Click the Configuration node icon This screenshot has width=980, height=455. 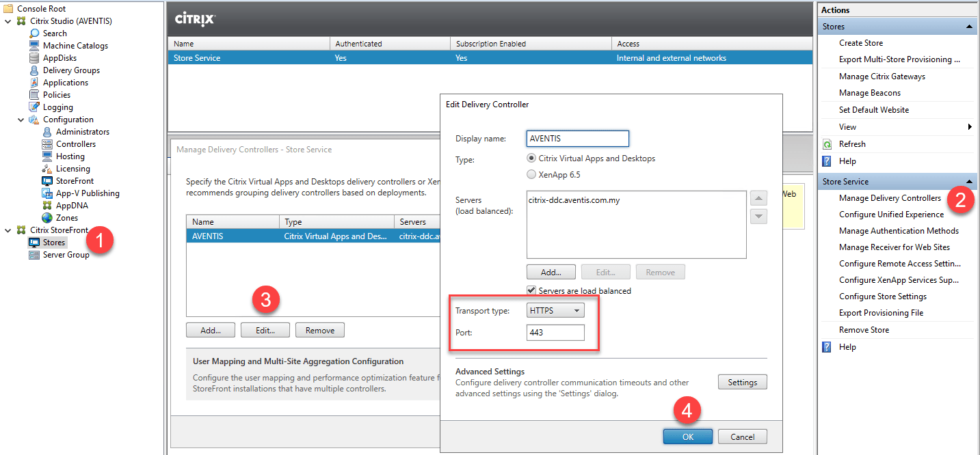(x=34, y=120)
